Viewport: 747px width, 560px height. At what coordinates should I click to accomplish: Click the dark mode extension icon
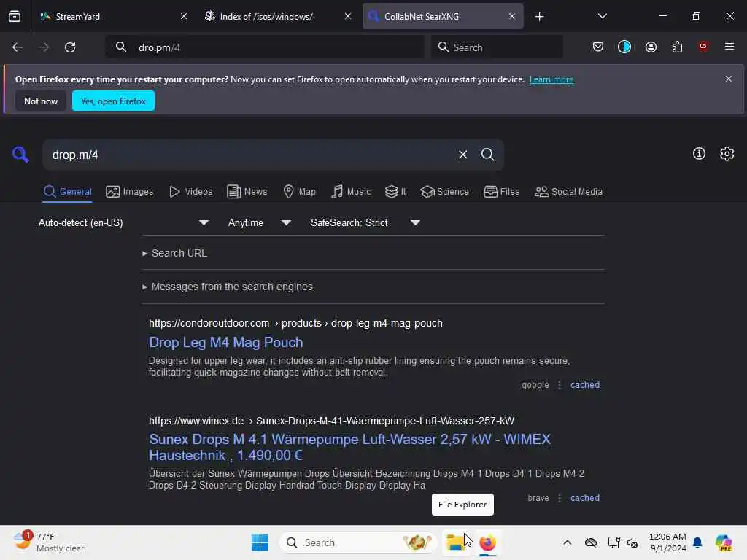point(624,47)
